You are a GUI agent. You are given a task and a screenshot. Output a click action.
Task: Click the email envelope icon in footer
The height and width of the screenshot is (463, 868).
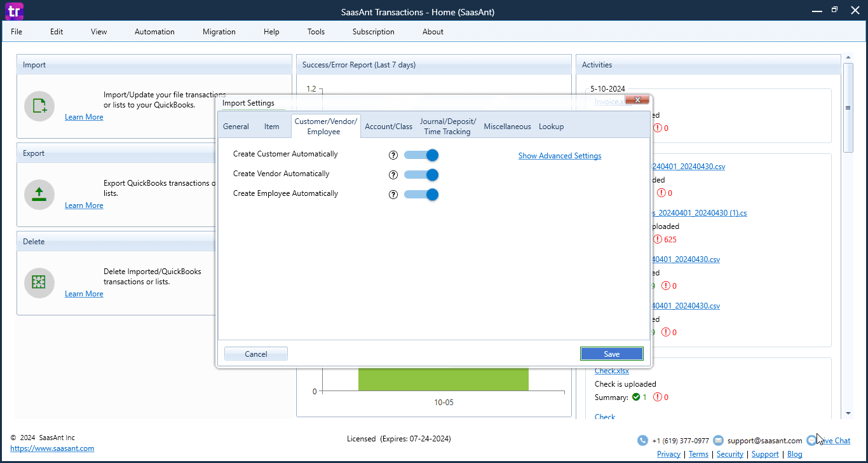pos(718,441)
